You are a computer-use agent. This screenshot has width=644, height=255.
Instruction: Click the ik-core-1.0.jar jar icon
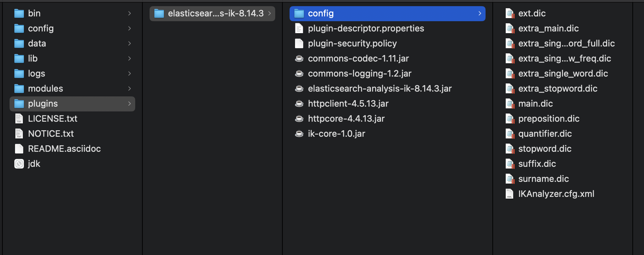299,134
